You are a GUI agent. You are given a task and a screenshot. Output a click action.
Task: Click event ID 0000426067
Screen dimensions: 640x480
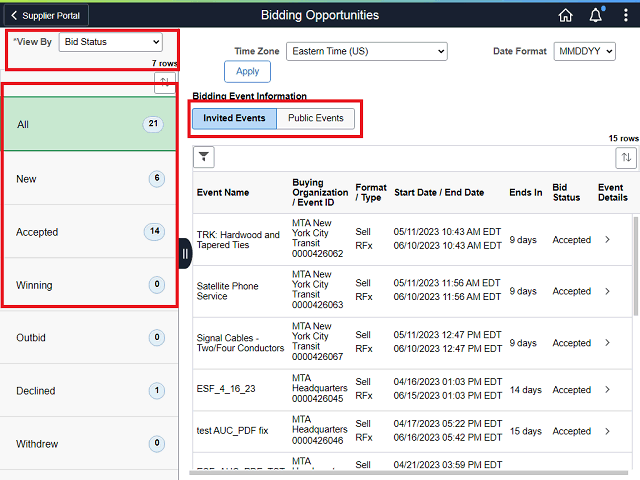317,357
